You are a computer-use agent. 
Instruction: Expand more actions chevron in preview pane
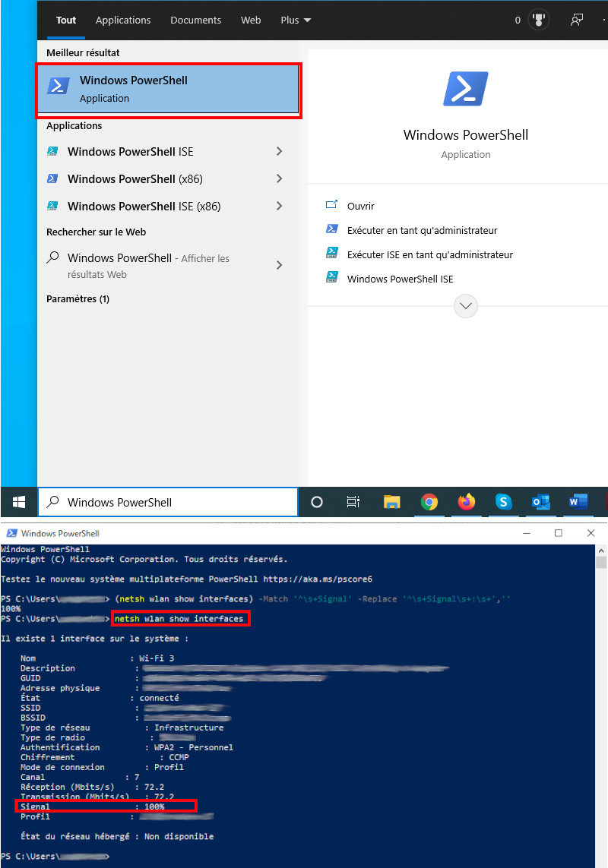(466, 305)
